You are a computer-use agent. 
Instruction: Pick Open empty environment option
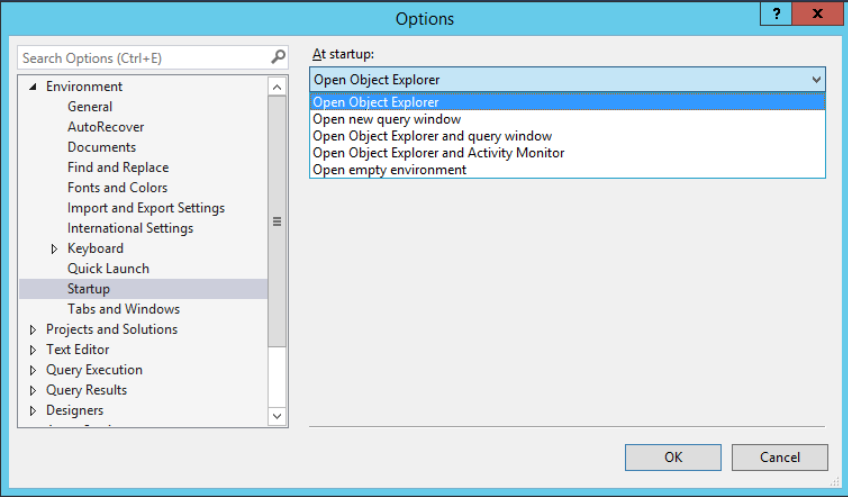click(389, 170)
